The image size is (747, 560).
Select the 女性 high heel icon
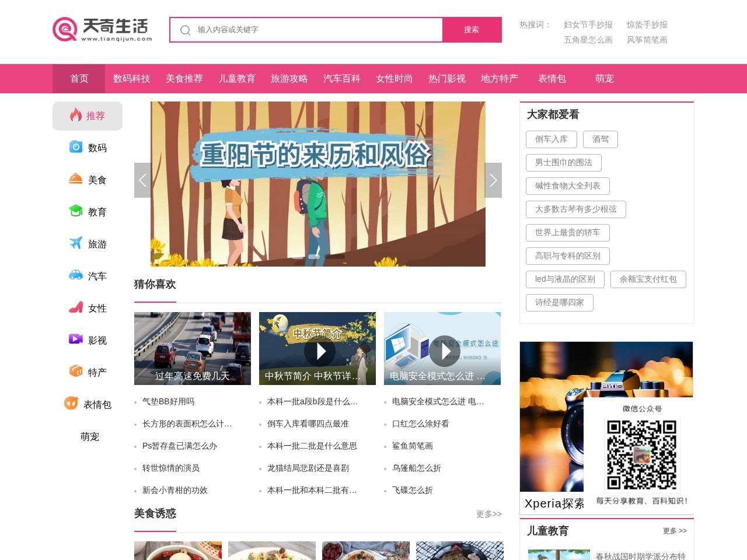[x=76, y=308]
